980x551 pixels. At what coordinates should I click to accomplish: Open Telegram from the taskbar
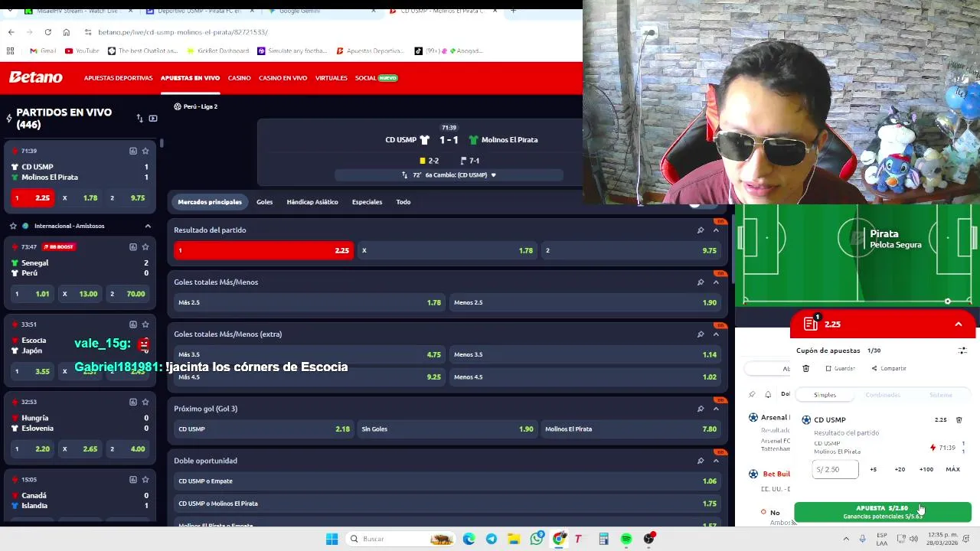click(491, 539)
